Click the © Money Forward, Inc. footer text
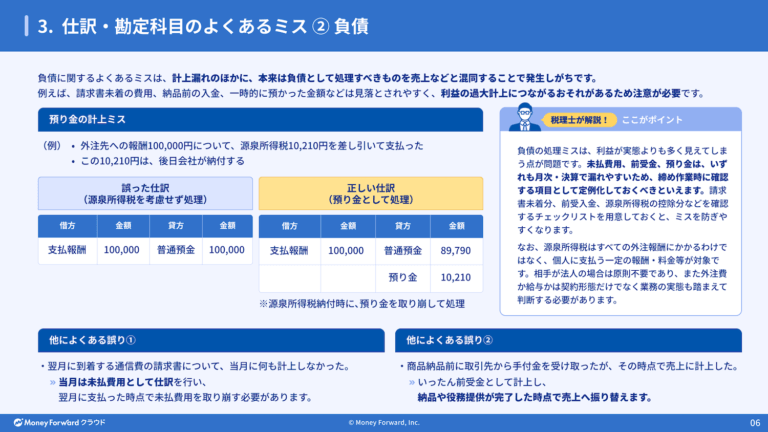768x432 pixels. [x=384, y=422]
